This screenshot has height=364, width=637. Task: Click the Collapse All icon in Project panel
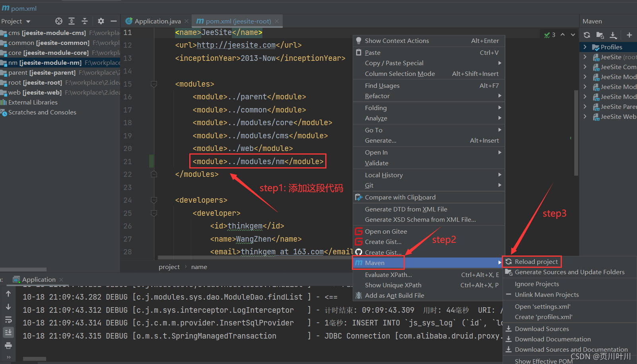[84, 21]
